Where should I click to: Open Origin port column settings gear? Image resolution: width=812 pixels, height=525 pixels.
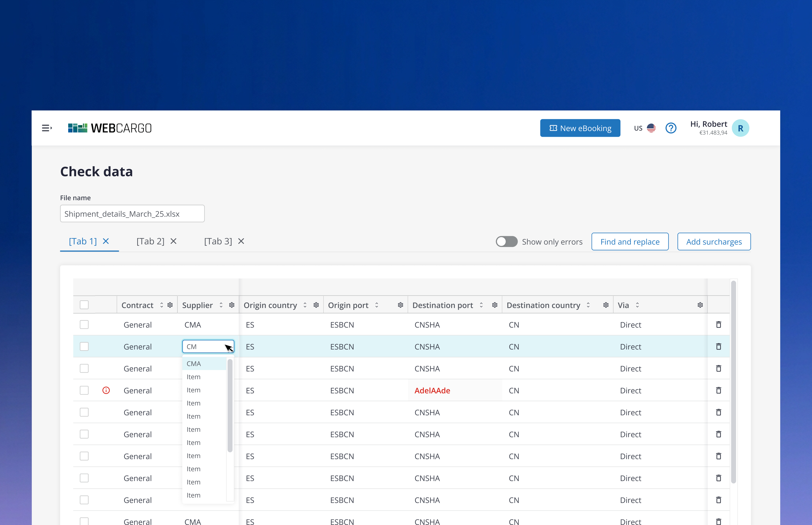click(x=400, y=305)
